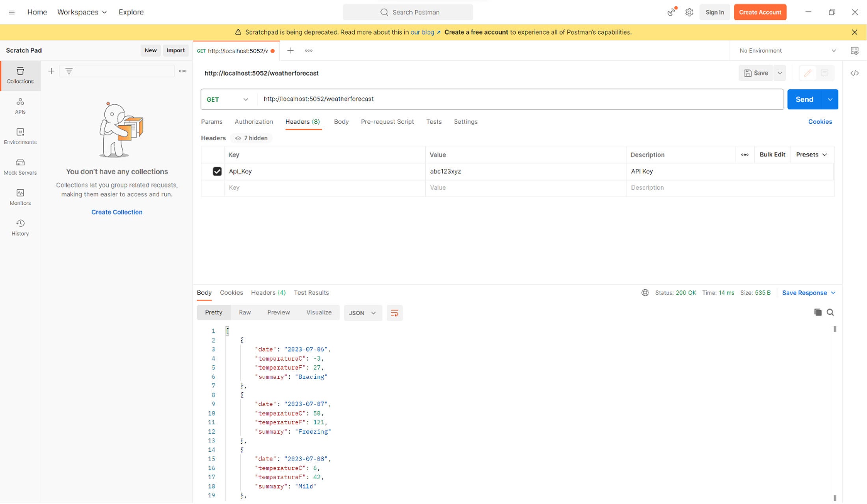Click the Save button
The image size is (867, 504).
click(756, 73)
